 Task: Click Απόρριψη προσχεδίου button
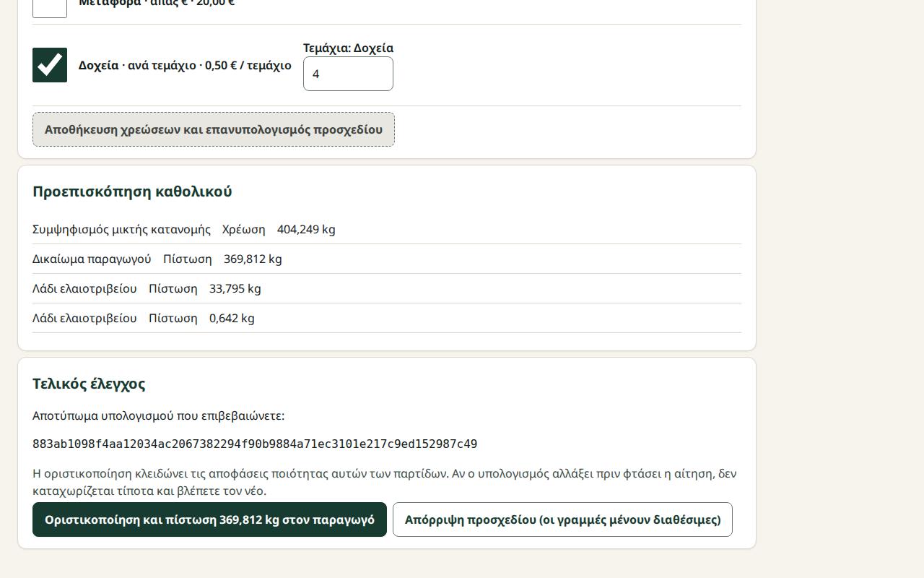(562, 519)
